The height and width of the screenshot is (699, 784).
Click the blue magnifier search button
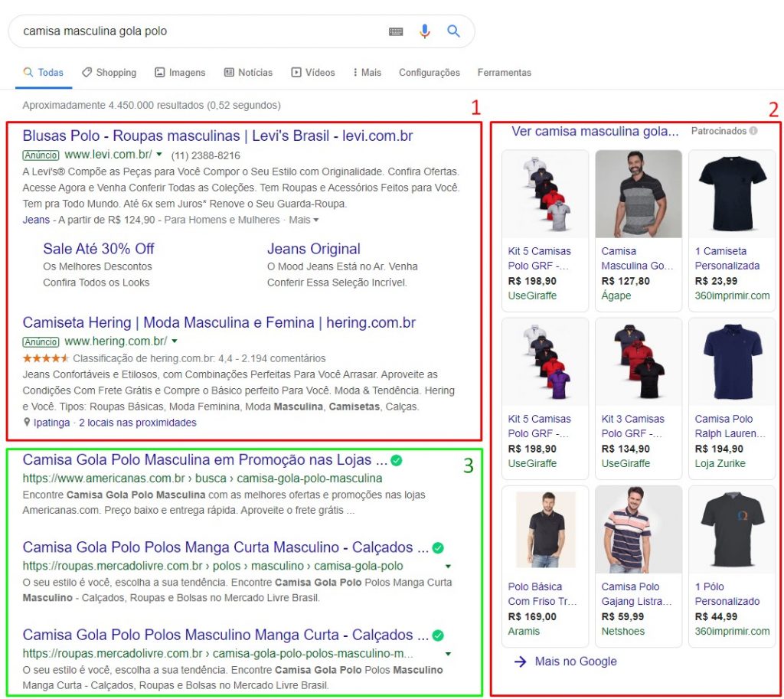(x=453, y=31)
